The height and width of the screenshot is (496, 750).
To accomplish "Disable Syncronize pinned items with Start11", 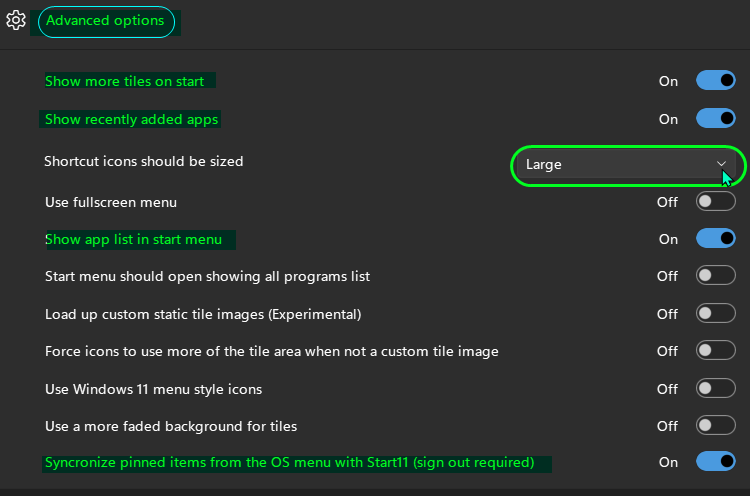I will [716, 462].
